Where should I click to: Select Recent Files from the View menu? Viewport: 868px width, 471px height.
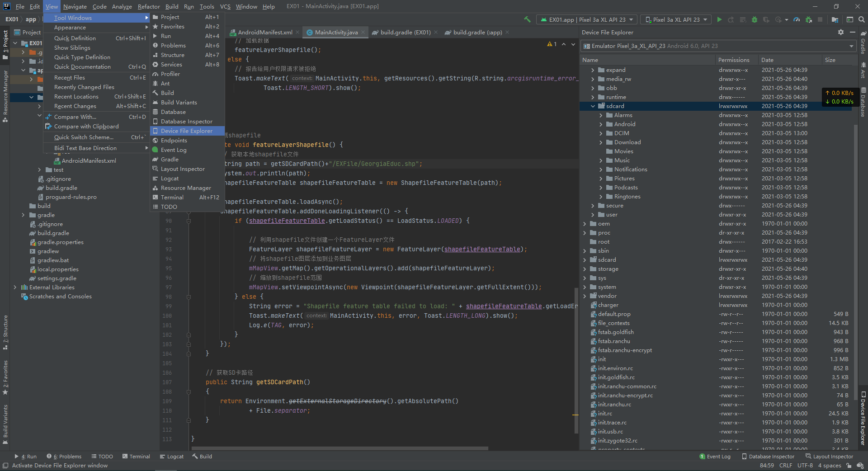click(96, 78)
